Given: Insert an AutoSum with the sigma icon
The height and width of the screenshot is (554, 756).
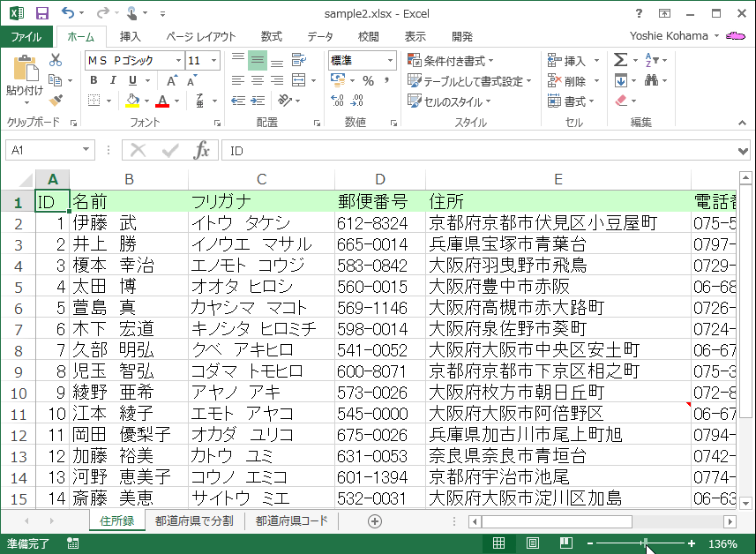Looking at the screenshot, I should (620, 60).
